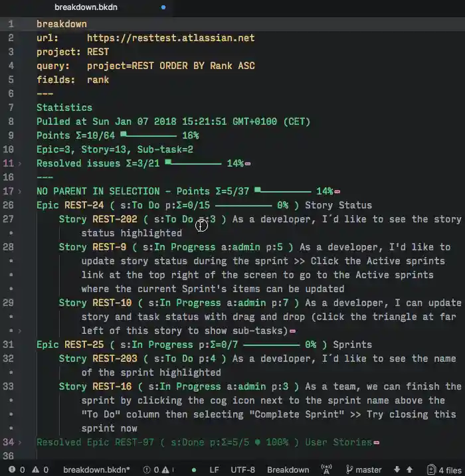
Task: Click the Epic REST-24 0% progress bar
Action: point(244,206)
